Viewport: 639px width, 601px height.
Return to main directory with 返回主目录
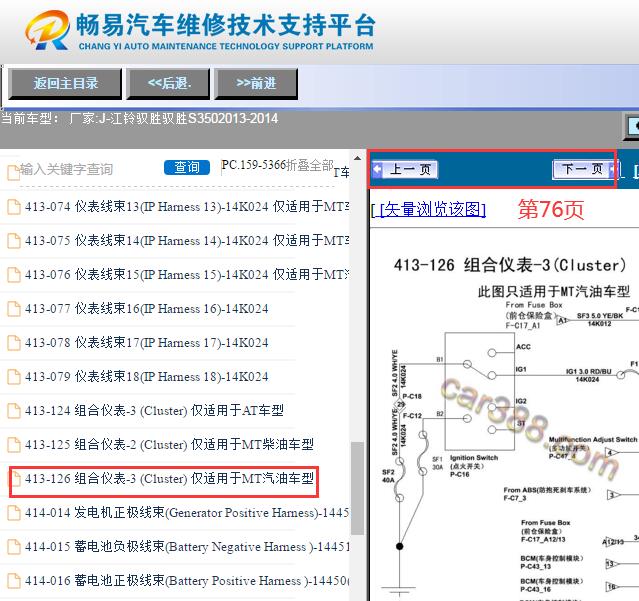(65, 84)
